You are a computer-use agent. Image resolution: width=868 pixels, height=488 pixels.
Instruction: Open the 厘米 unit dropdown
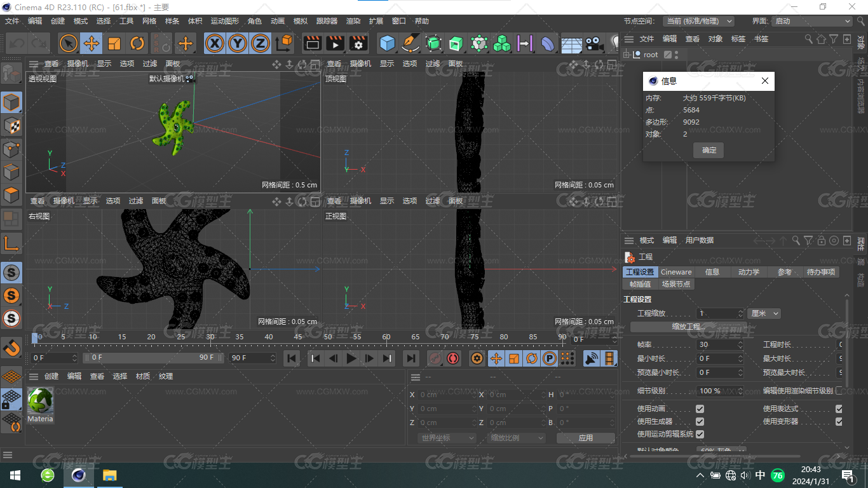click(764, 313)
